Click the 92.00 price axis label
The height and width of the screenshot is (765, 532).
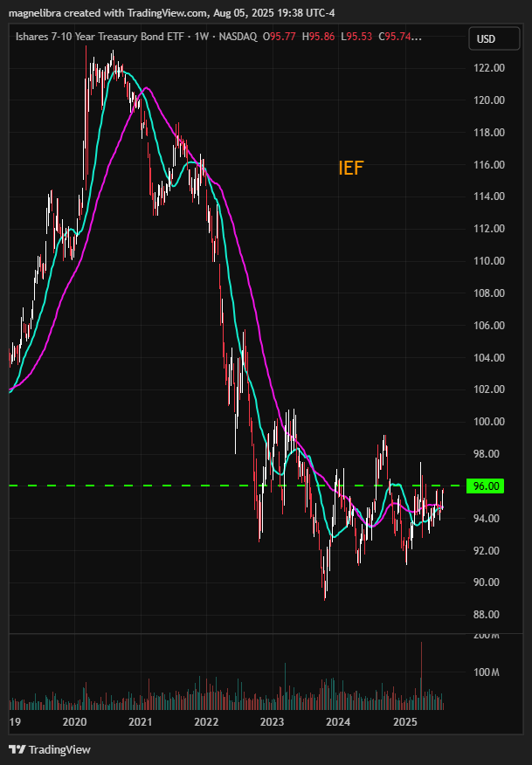[487, 550]
